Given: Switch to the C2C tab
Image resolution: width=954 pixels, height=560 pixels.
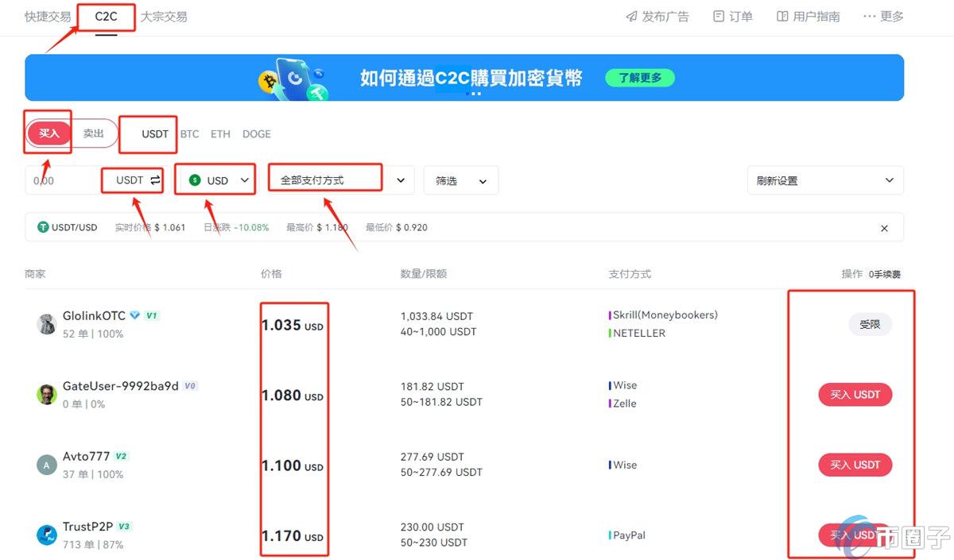Looking at the screenshot, I should coord(107,15).
